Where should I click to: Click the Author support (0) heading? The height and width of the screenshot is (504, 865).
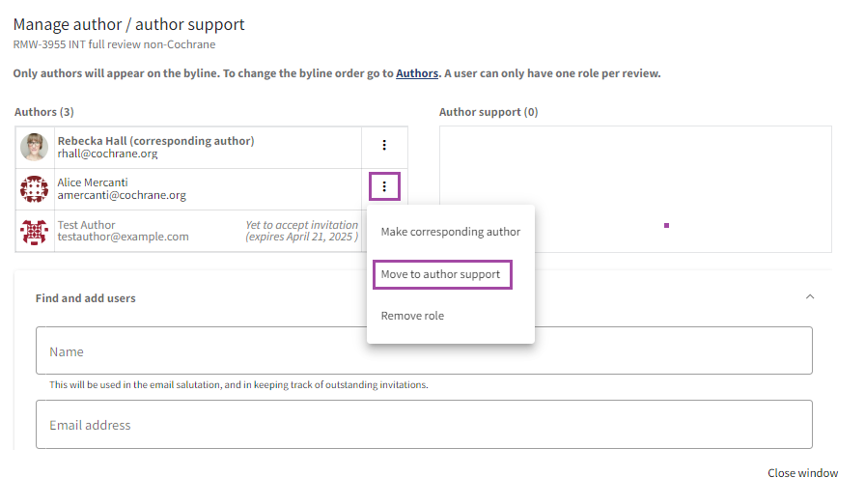[x=488, y=112]
